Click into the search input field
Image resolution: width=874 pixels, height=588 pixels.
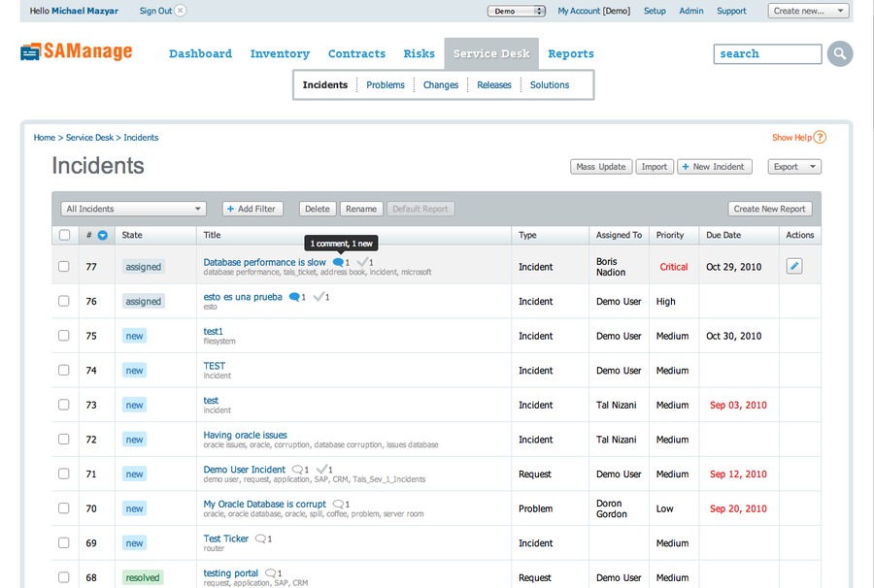click(767, 54)
